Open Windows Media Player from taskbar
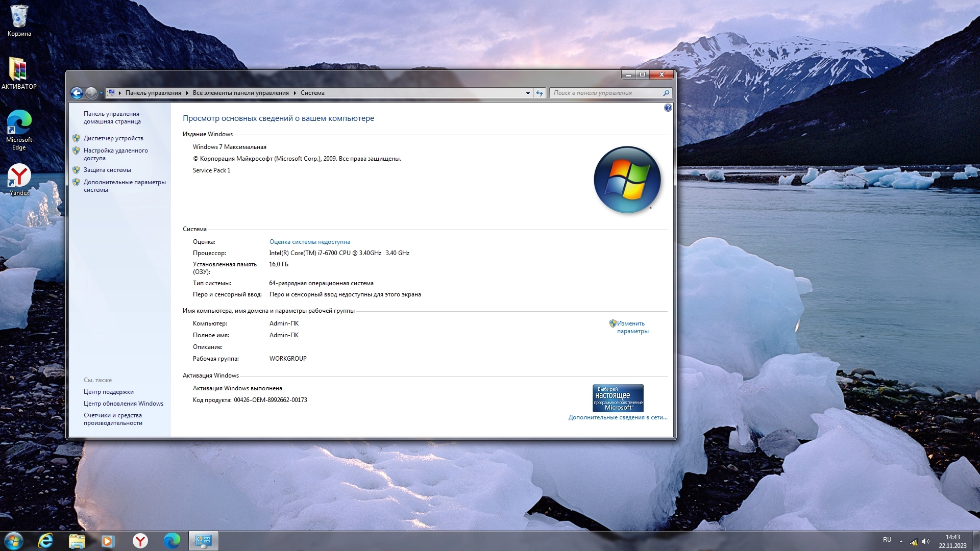The height and width of the screenshot is (551, 980). click(108, 541)
